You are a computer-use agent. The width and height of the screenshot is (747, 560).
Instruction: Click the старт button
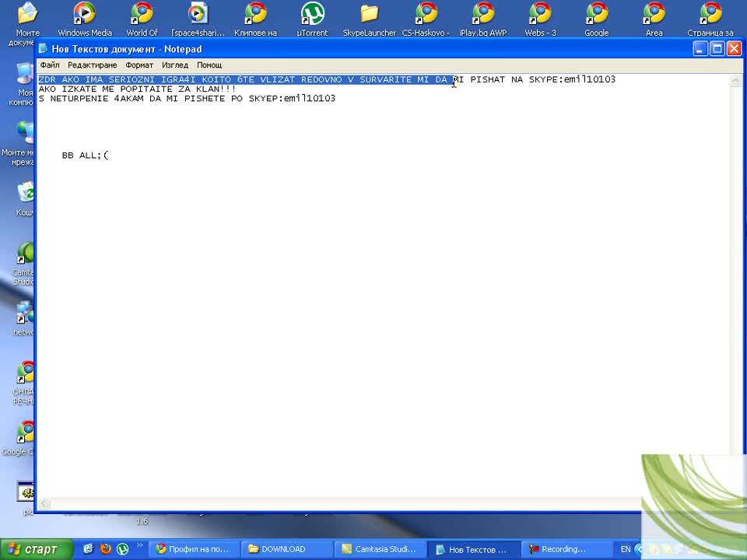point(37,550)
